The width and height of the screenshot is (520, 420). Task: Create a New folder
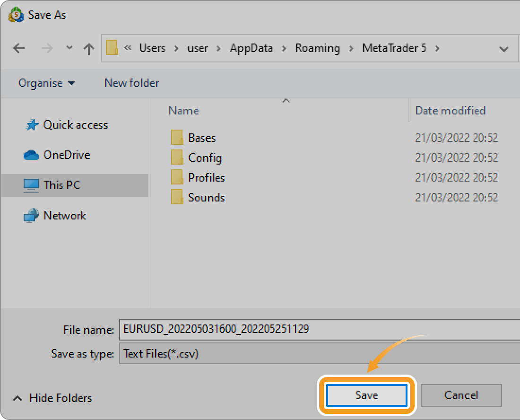(x=132, y=83)
